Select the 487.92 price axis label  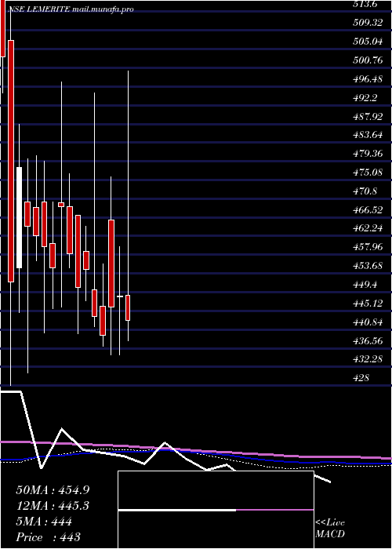pyautogui.click(x=368, y=116)
